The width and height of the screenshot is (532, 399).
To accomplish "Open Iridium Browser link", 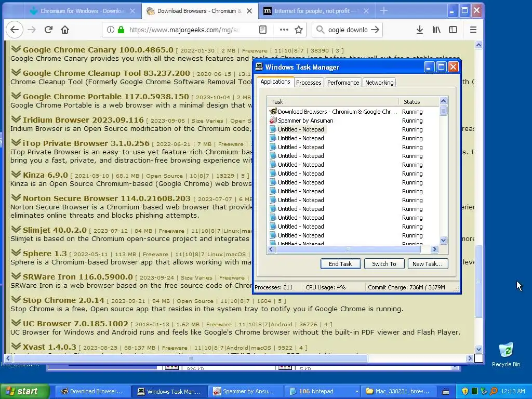I will pyautogui.click(x=83, y=120).
